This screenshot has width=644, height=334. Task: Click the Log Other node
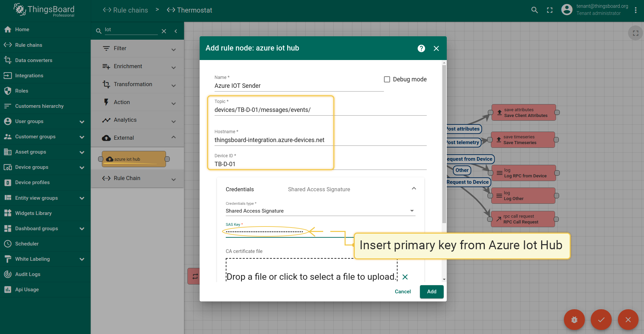523,196
